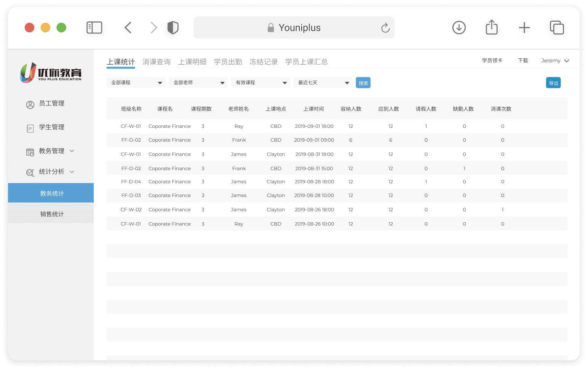Click the 课程期数 column header
This screenshot has height=370, width=588.
[x=201, y=109]
